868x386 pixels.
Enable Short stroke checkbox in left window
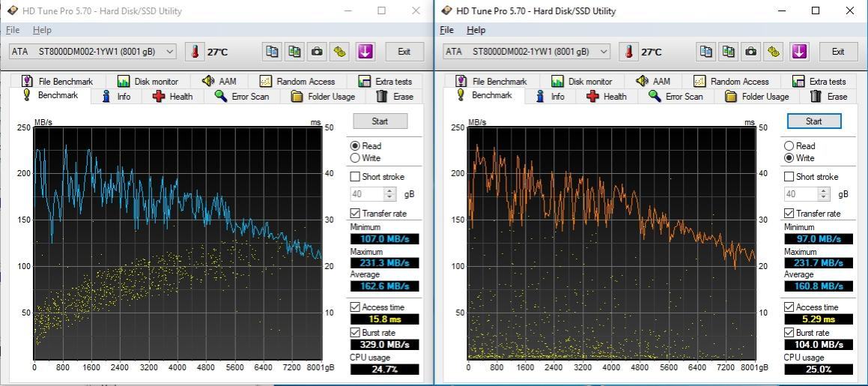[x=355, y=177]
